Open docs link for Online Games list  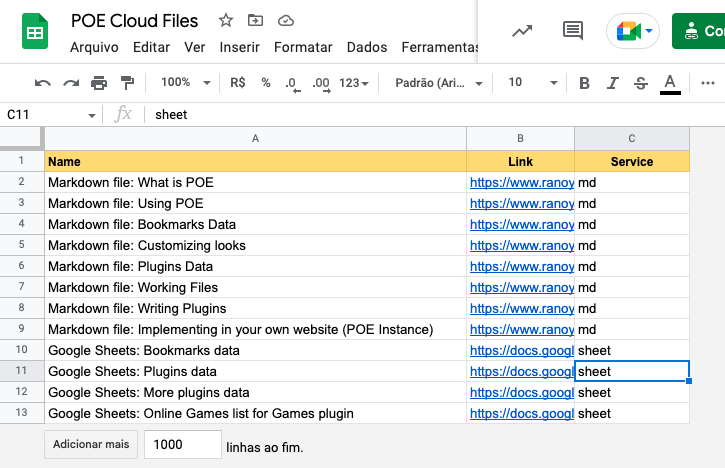pyautogui.click(x=522, y=413)
